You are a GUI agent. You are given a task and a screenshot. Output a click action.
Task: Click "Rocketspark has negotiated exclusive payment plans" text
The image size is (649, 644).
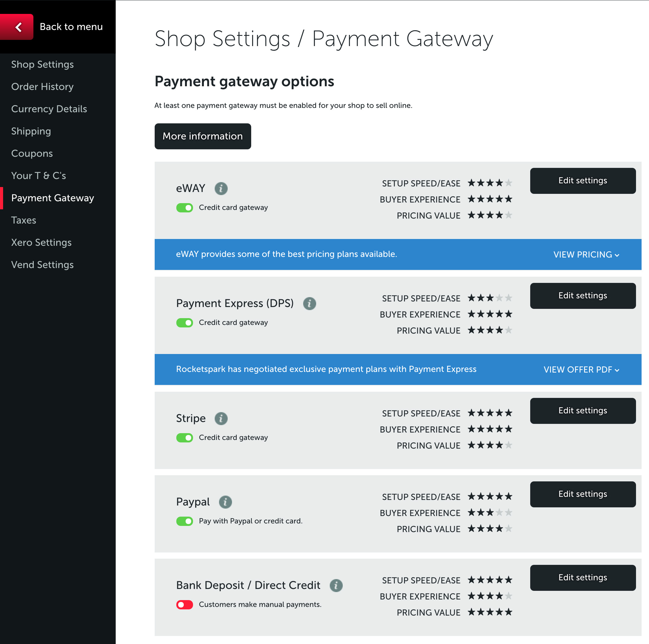326,369
